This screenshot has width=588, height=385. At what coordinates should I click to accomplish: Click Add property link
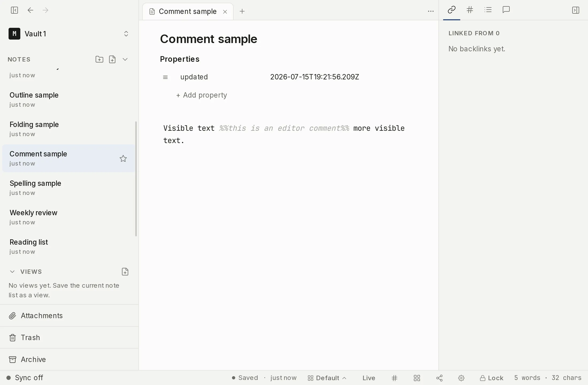(x=202, y=95)
